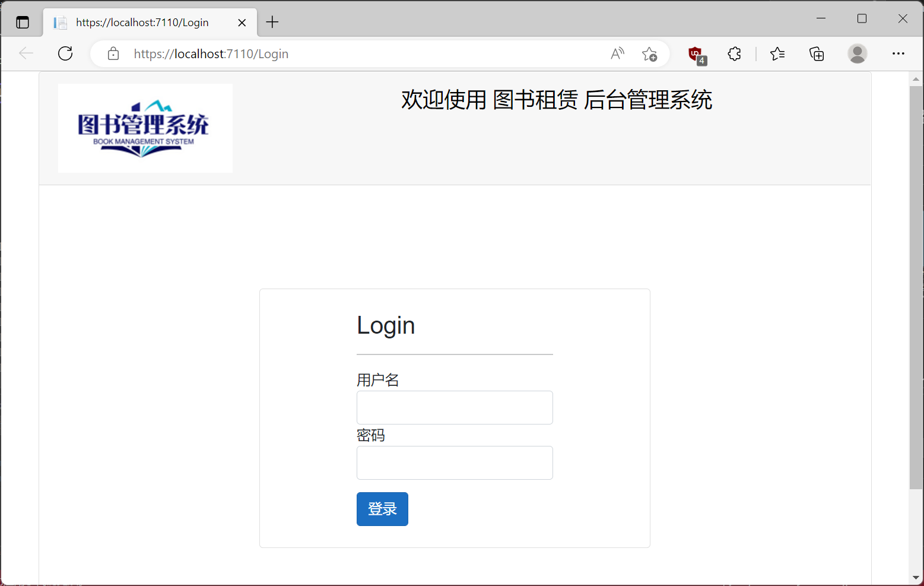The image size is (924, 586).
Task: Open the Favorites bar icon
Action: click(x=777, y=53)
